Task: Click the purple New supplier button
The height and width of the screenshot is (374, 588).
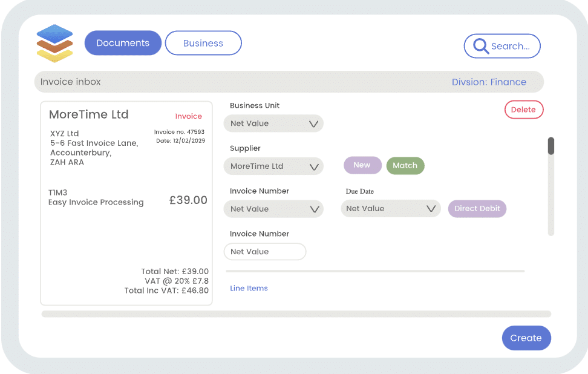Action: point(362,165)
